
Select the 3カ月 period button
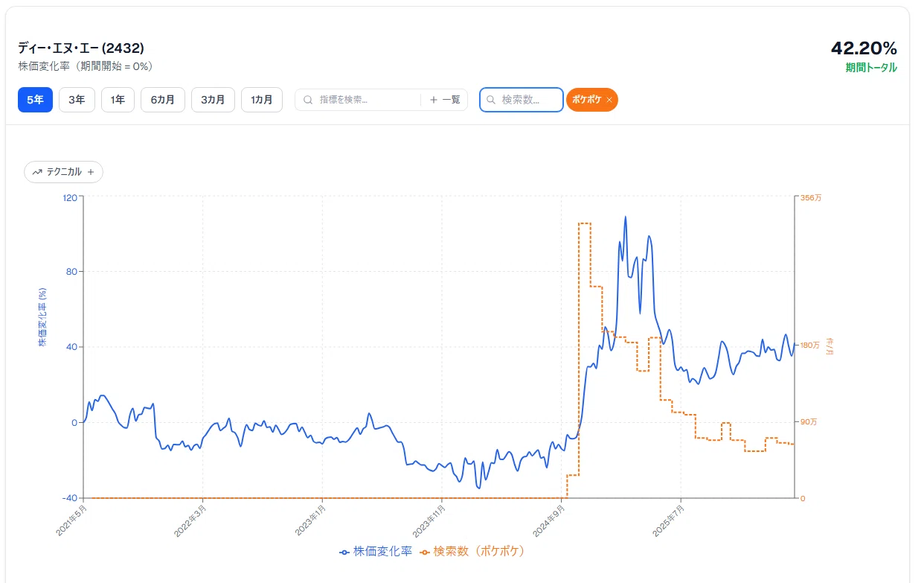pyautogui.click(x=213, y=100)
